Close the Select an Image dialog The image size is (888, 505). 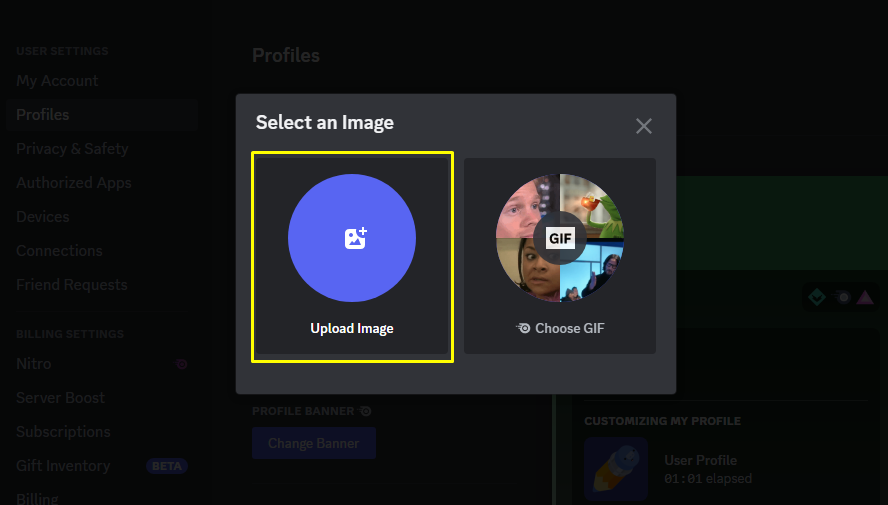tap(644, 126)
